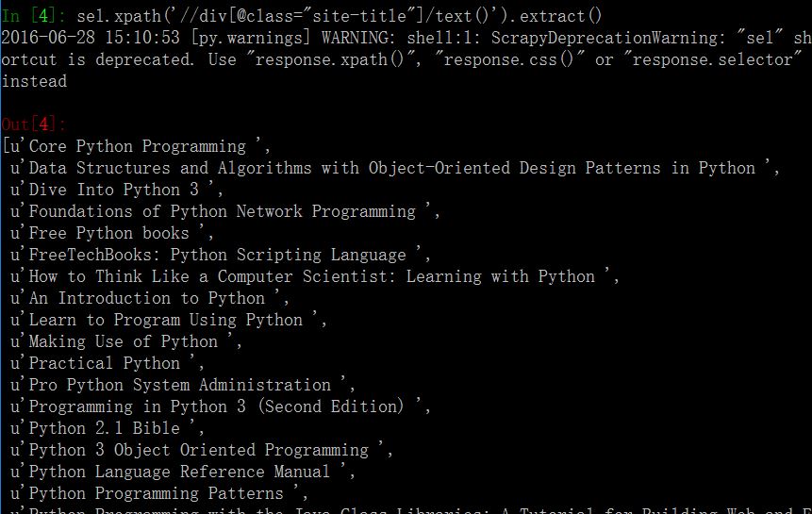
Task: Click 'Practical Python' entry
Action: 104,363
